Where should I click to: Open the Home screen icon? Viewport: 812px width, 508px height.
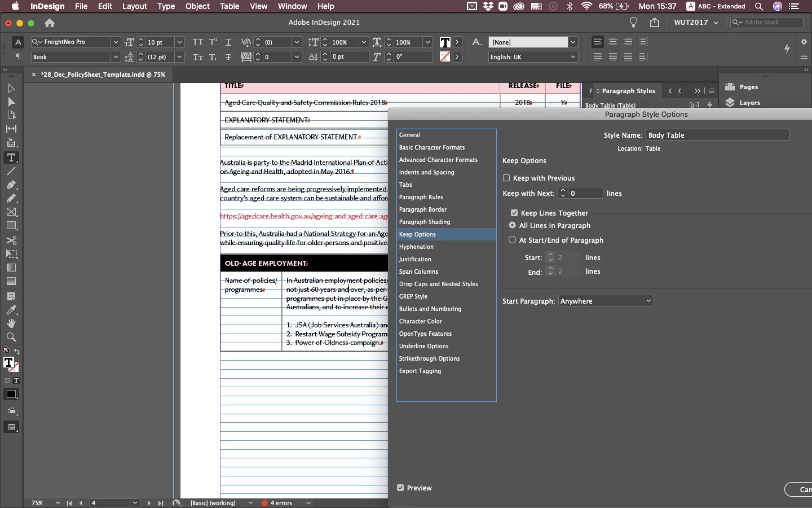click(50, 23)
